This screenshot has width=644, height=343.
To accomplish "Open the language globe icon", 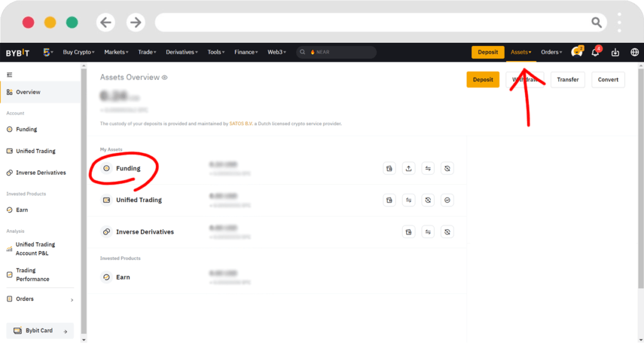I will [x=635, y=52].
